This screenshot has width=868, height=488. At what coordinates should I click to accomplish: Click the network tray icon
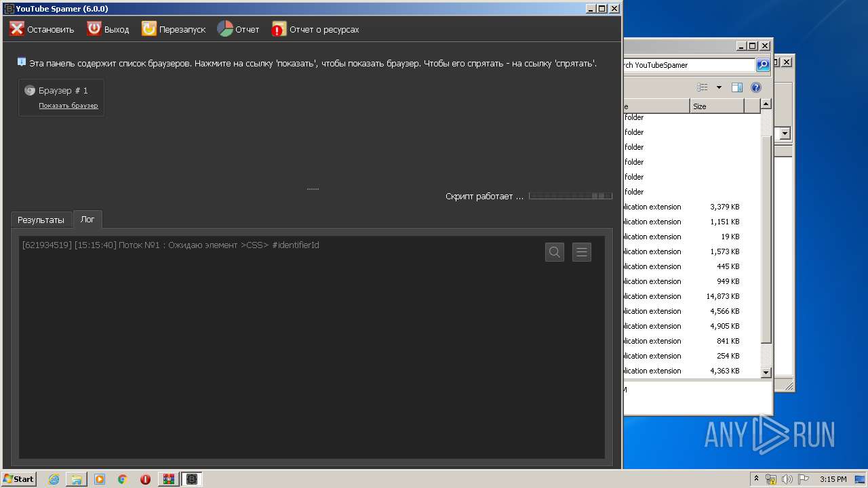click(771, 479)
